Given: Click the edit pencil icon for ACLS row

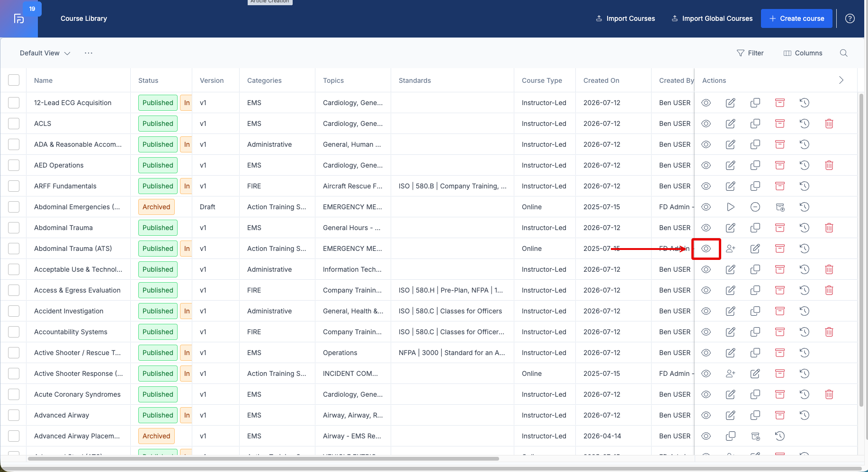Looking at the screenshot, I should point(731,124).
